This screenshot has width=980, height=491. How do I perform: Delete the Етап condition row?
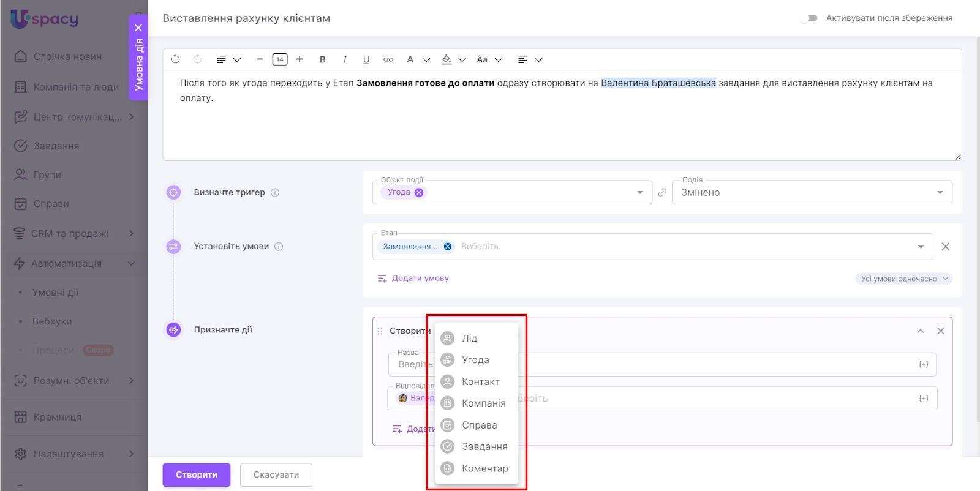coord(945,246)
